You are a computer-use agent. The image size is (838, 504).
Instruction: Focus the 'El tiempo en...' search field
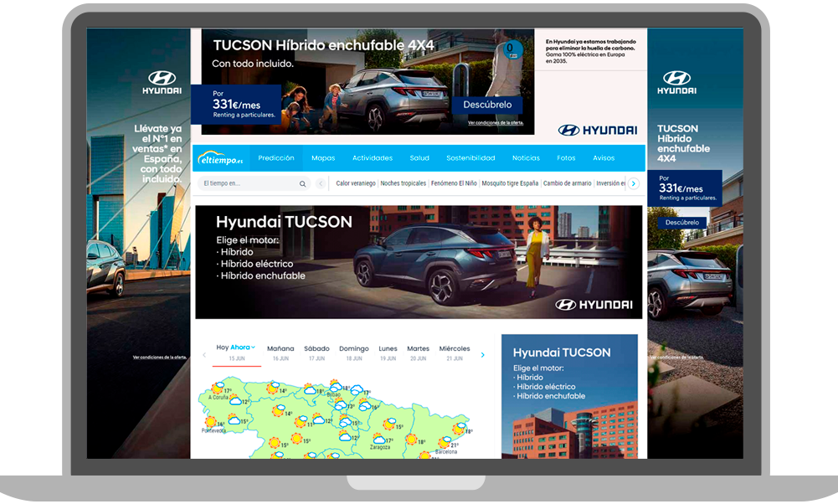254,184
